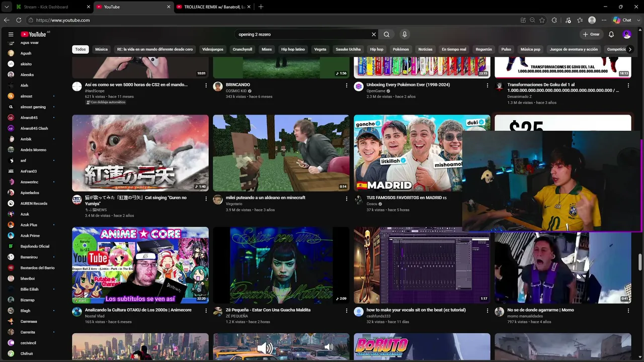Viewport: 644px width, 362px height.
Task: Open the browser zoom-out magnifier icon
Action: click(532, 20)
